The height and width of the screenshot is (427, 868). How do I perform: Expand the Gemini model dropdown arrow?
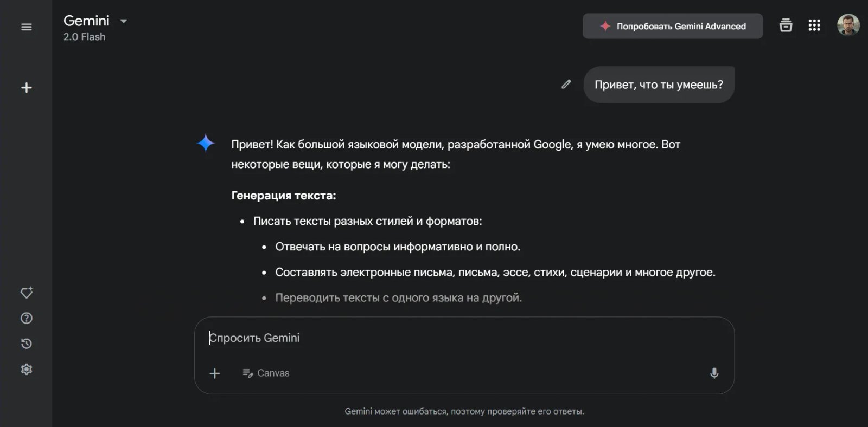124,21
